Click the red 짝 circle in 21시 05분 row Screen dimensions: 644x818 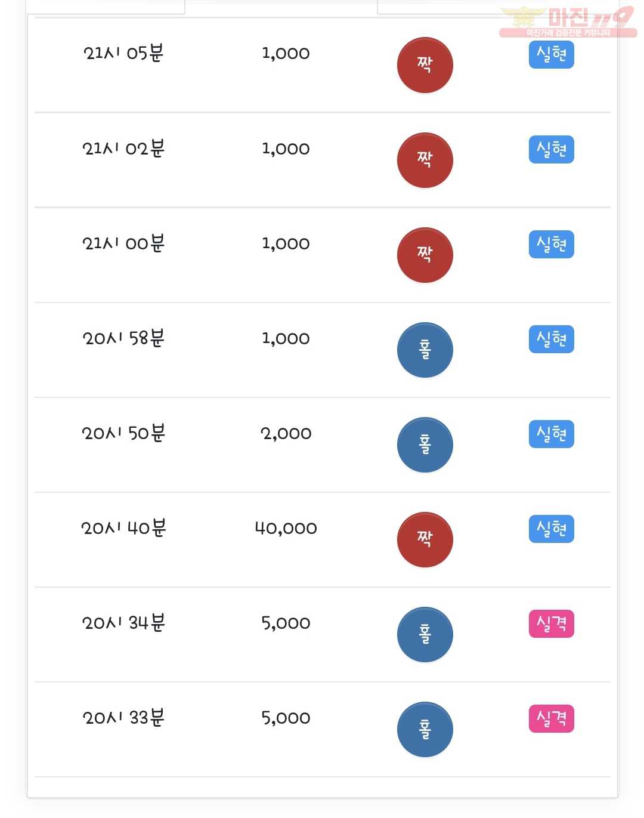pos(425,65)
